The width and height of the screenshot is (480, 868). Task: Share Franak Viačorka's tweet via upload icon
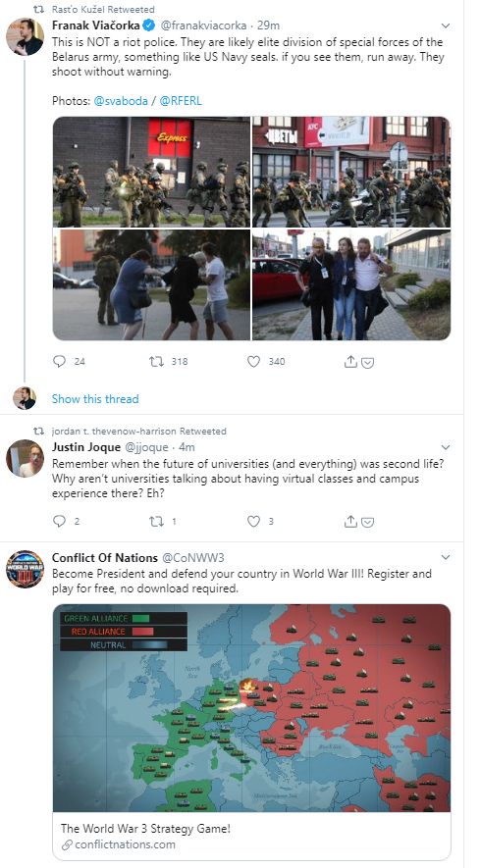pos(350,362)
